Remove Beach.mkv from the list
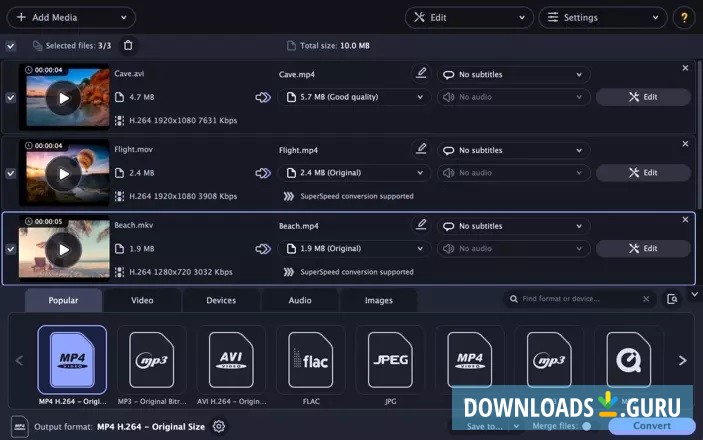703x440 pixels. pos(685,220)
